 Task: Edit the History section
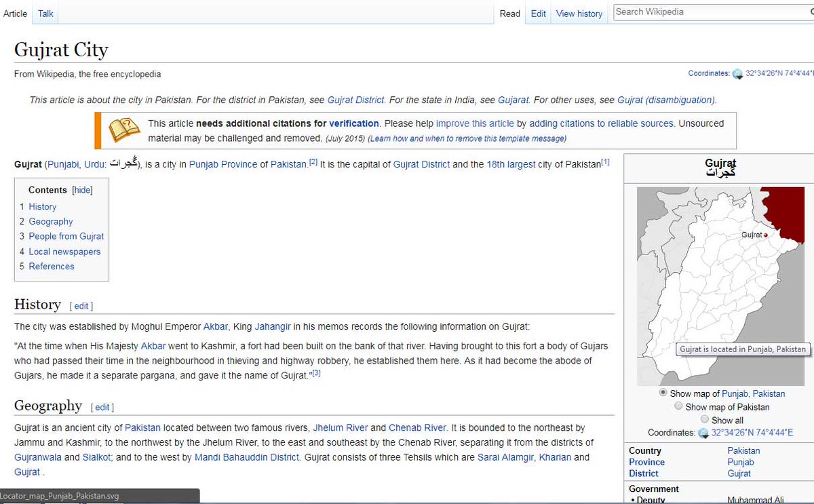pos(81,306)
